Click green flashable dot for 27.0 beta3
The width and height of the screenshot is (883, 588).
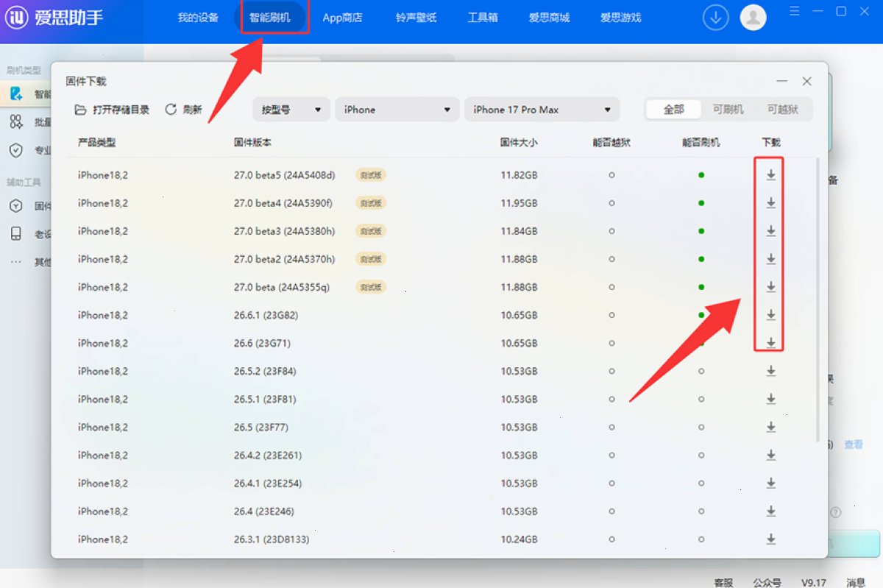701,231
